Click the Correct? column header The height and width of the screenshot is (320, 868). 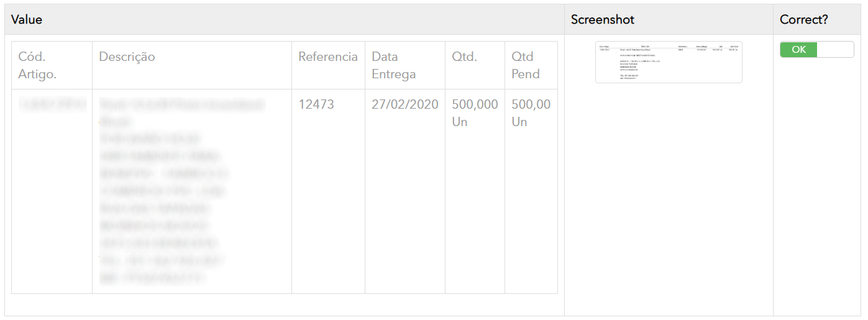point(804,19)
